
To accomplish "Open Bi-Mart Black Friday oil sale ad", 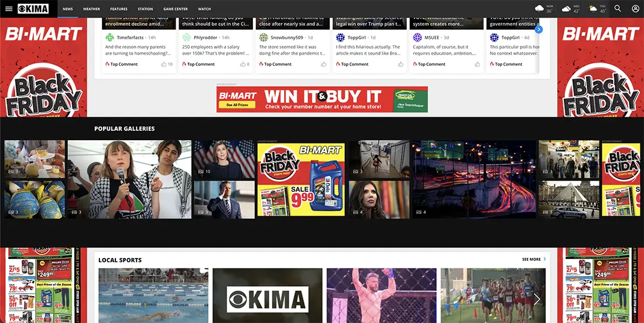I will point(301,179).
